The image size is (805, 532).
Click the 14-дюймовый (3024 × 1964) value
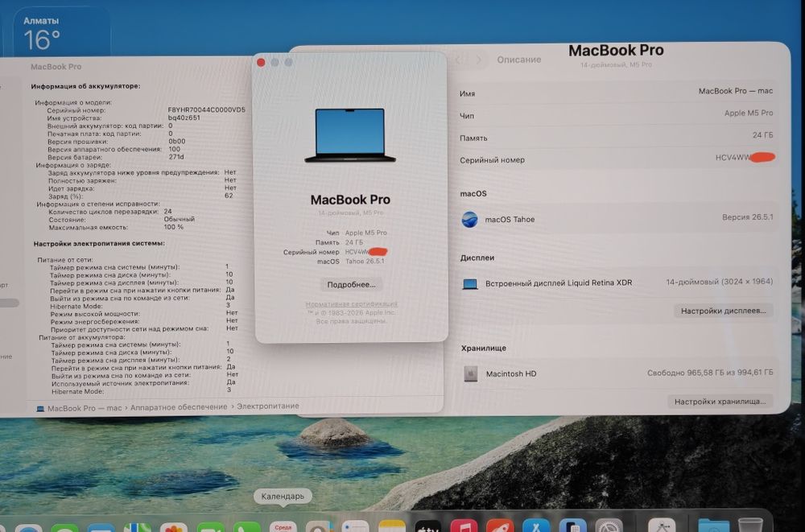pyautogui.click(x=719, y=282)
